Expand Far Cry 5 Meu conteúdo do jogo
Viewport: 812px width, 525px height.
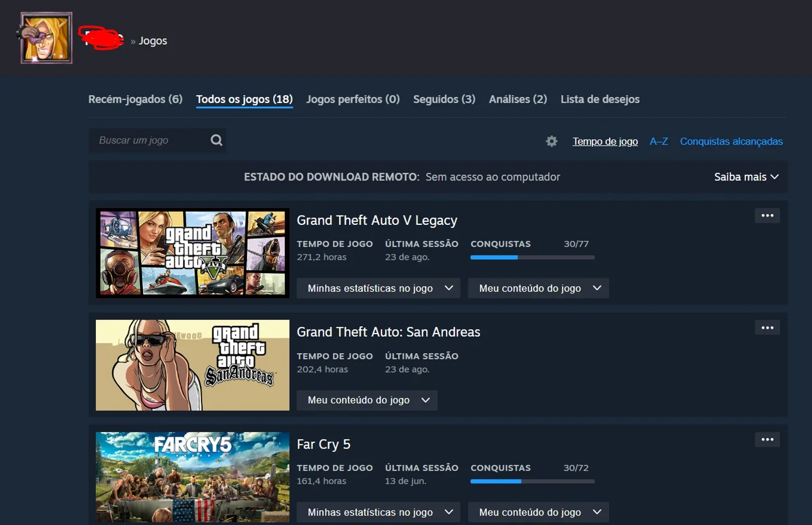pos(538,512)
